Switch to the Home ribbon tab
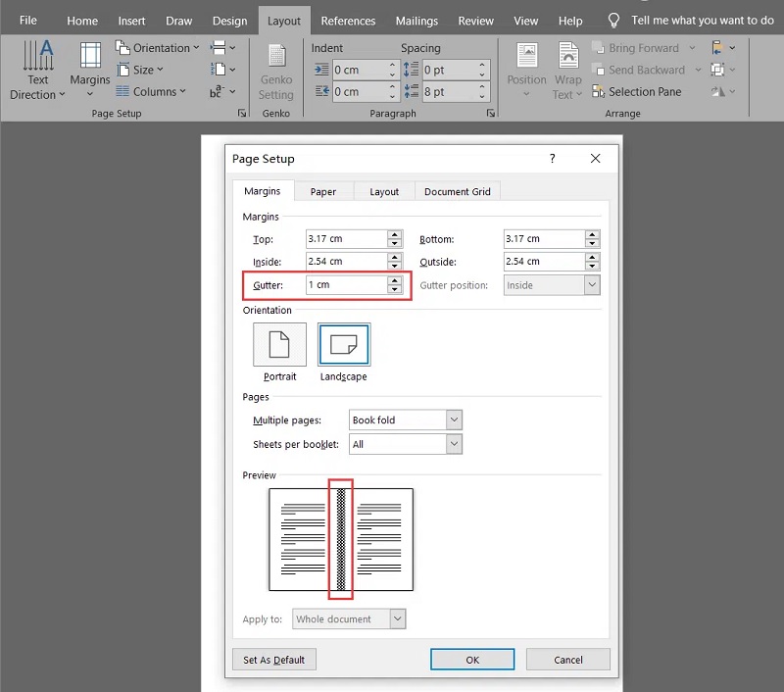Screen dimensions: 784x692 coord(82,21)
